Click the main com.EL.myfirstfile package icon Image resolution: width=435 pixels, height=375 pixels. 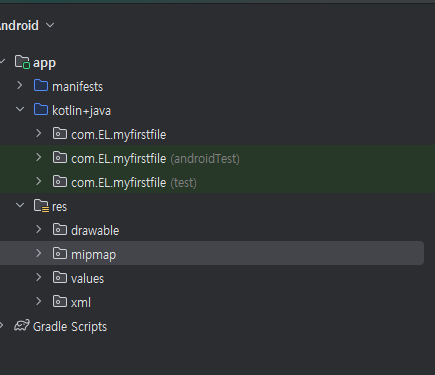[x=60, y=133]
